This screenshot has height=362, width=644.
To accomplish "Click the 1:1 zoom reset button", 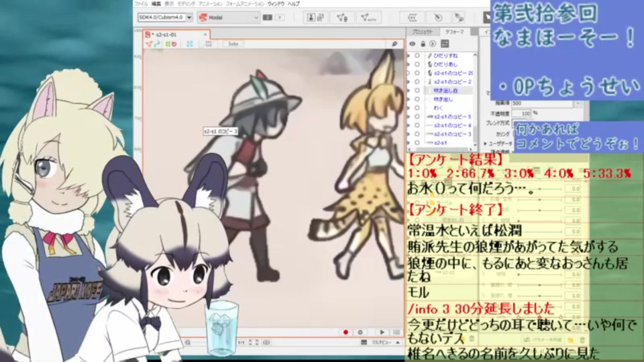I will 241,343.
